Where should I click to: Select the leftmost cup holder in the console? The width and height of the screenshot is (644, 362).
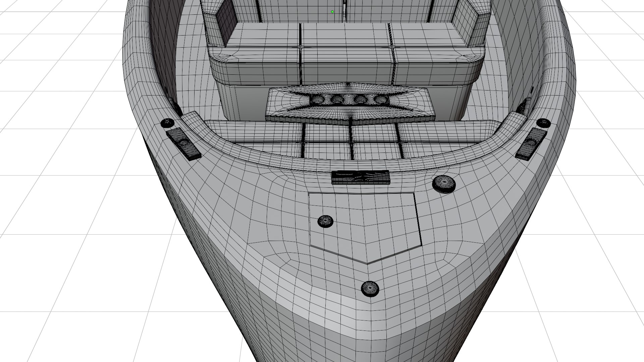[317, 99]
